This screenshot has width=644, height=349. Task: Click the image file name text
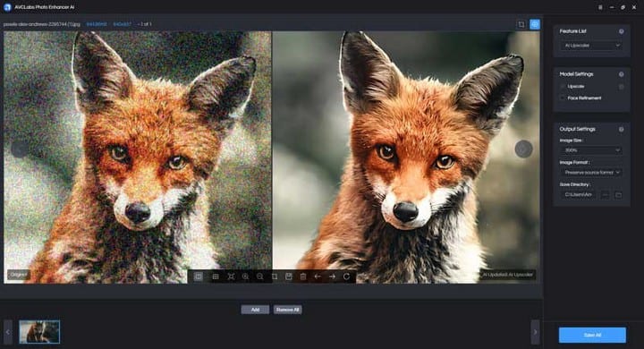41,24
